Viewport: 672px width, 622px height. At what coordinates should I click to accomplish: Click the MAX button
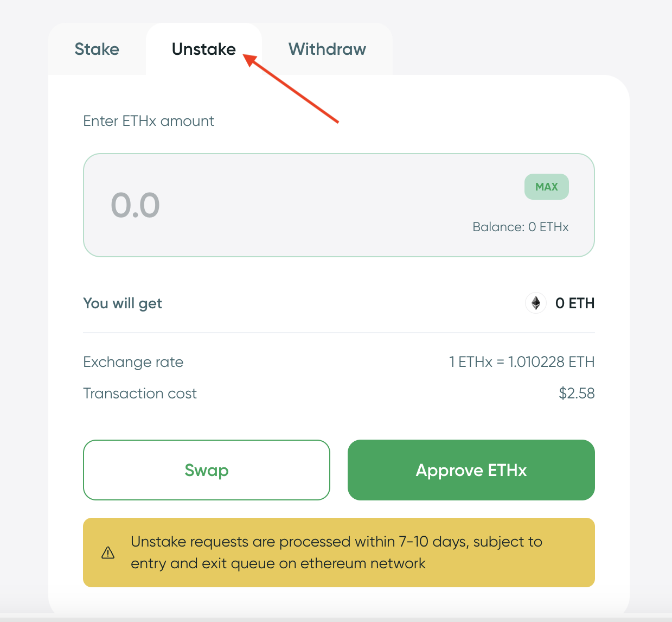click(x=546, y=187)
